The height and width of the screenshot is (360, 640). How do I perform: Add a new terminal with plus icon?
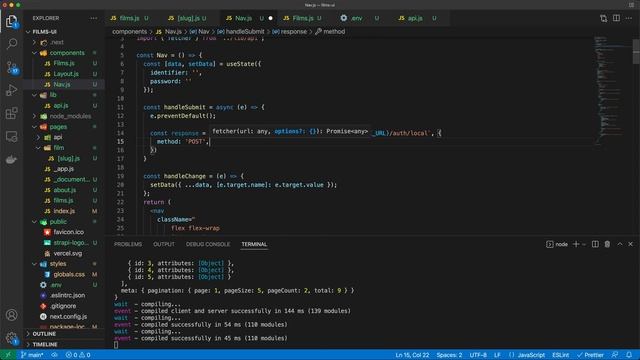coord(576,244)
